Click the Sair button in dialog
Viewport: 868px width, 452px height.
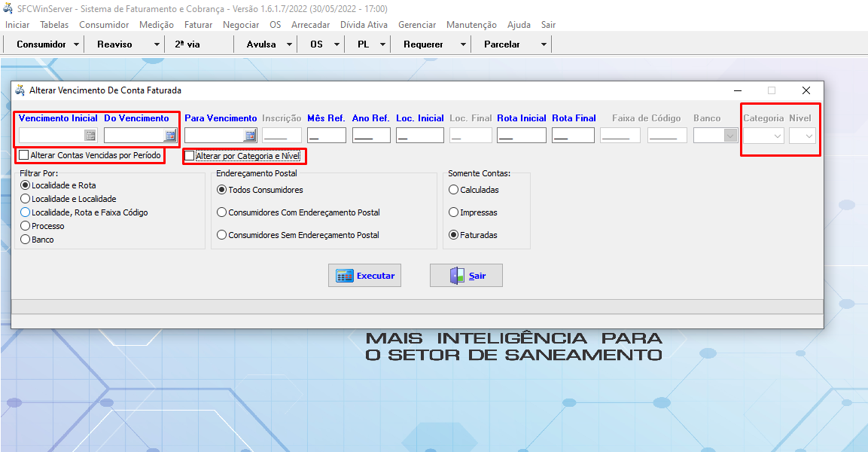466,276
